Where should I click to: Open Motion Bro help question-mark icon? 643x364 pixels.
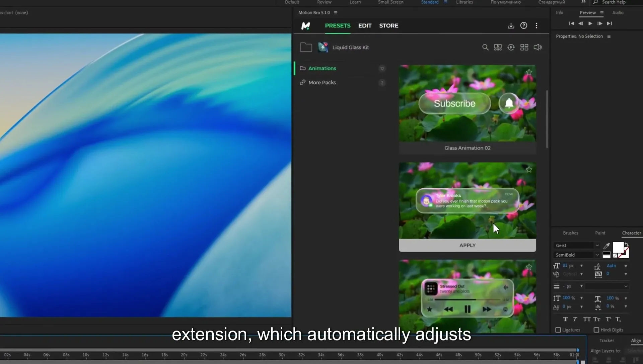(524, 26)
